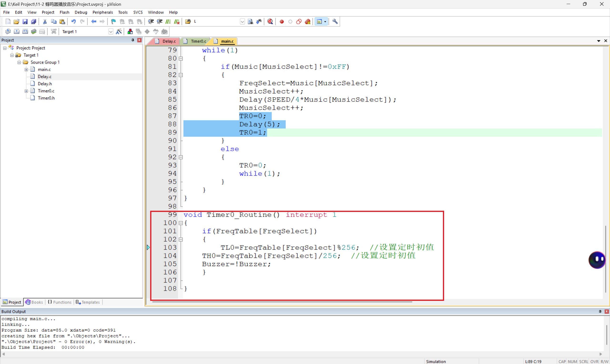Click the Save All files icon
The height and width of the screenshot is (364, 610).
click(x=34, y=22)
